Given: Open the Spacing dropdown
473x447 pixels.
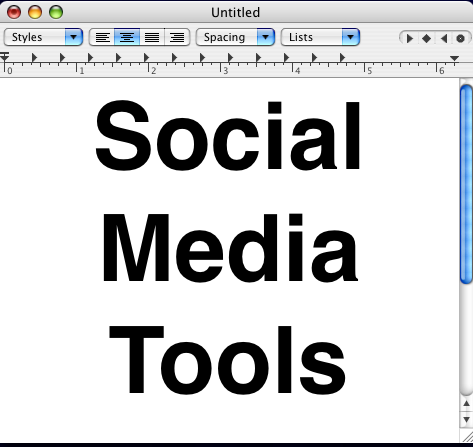Looking at the screenshot, I should click(x=235, y=37).
